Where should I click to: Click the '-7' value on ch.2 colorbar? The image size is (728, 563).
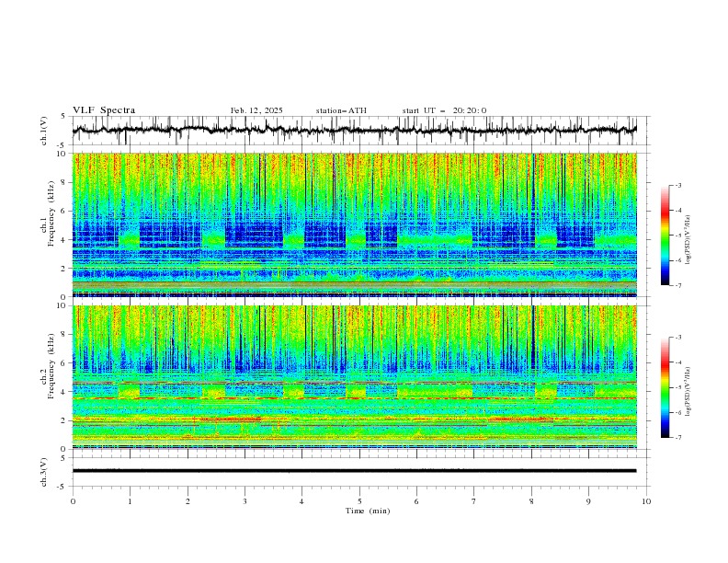[x=677, y=438]
